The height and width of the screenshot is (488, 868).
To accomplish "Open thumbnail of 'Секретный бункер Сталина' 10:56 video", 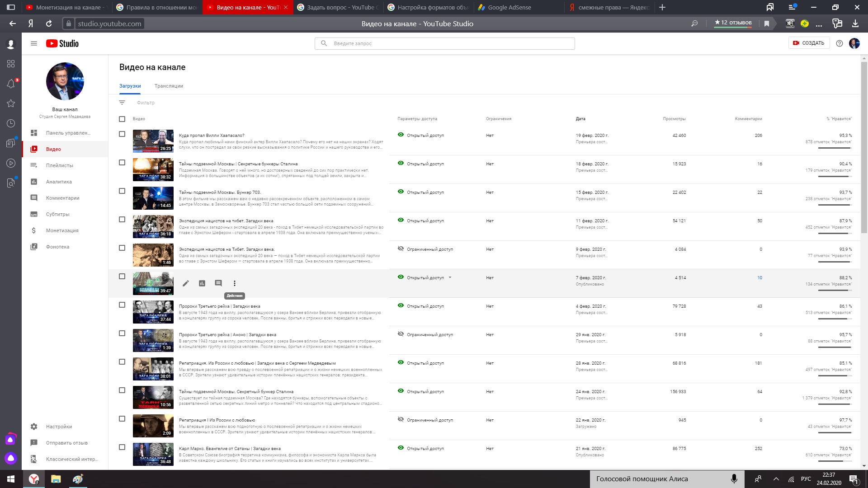I will click(x=153, y=397).
